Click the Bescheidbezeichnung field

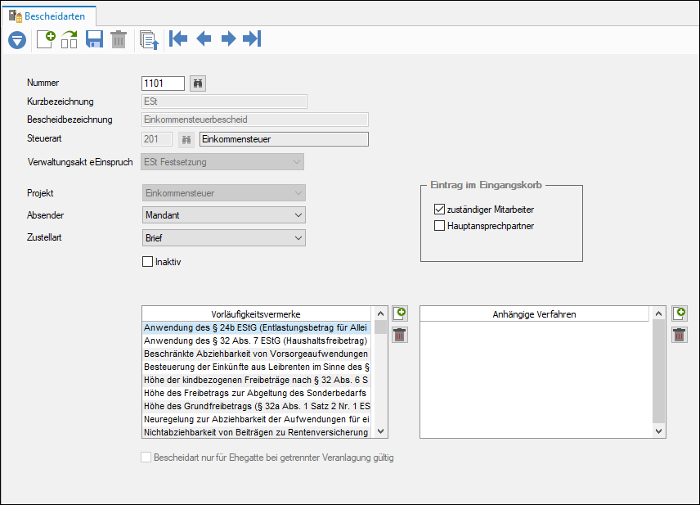(255, 120)
